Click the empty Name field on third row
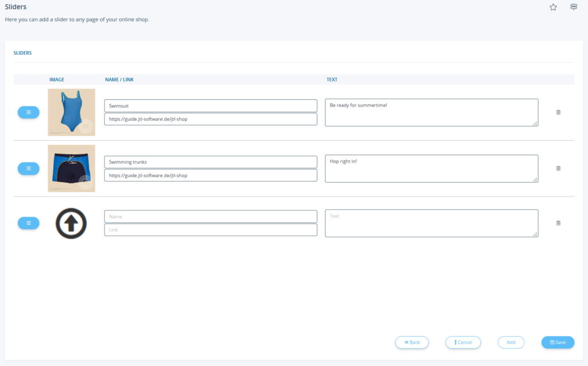The width and height of the screenshot is (588, 366). coord(210,217)
